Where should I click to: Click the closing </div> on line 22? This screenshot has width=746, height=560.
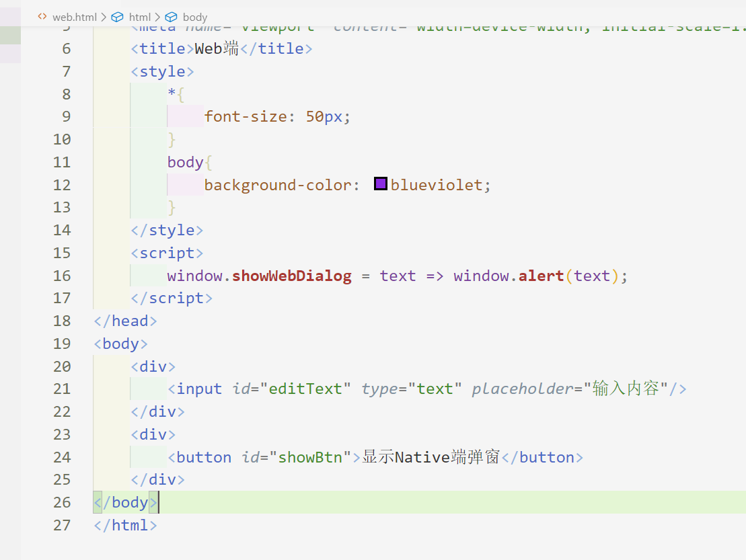click(x=158, y=411)
